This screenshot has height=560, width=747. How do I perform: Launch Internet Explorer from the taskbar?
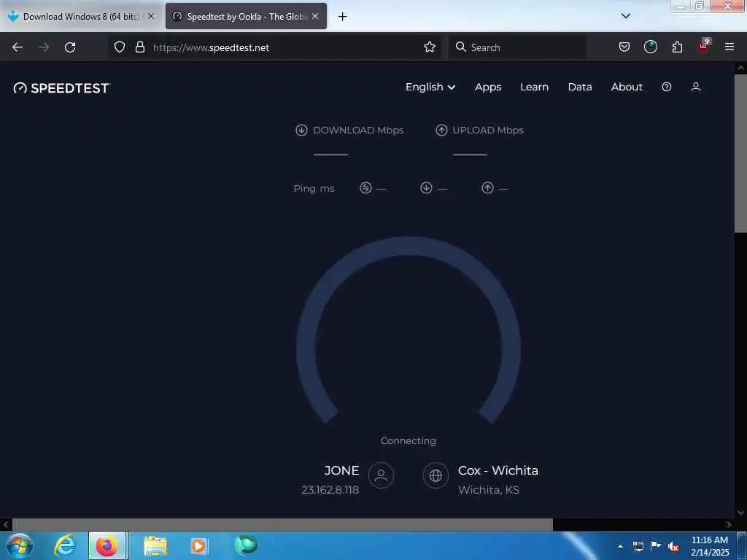[x=65, y=545]
